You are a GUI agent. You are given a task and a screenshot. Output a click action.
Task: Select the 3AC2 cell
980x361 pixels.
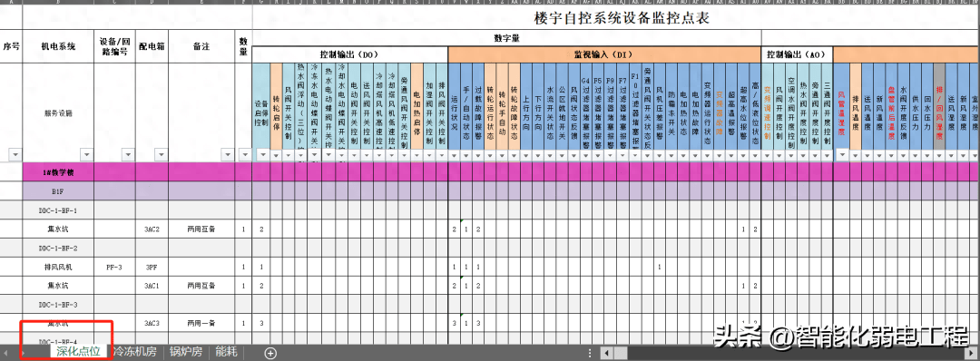[152, 229]
